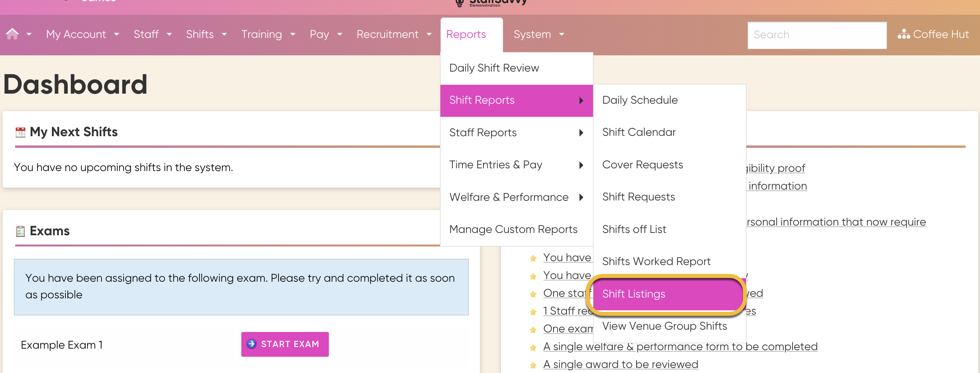The image size is (980, 373).
Task: Choose Shift Calendar report
Action: pyautogui.click(x=669, y=132)
